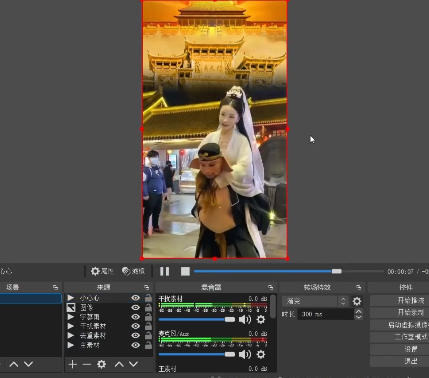Lock the 去重素材 source row
Image resolution: width=429 pixels, height=378 pixels.
click(148, 335)
